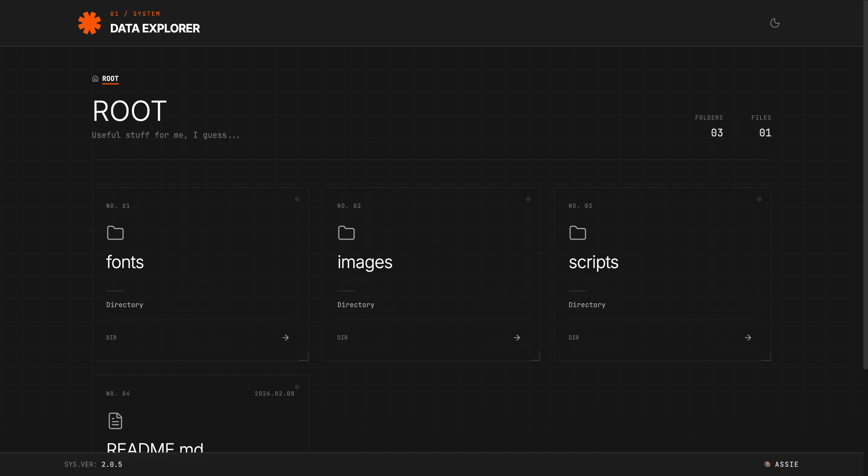This screenshot has height=476, width=868.
Task: Select the folder icon on the images card
Action: click(x=346, y=233)
